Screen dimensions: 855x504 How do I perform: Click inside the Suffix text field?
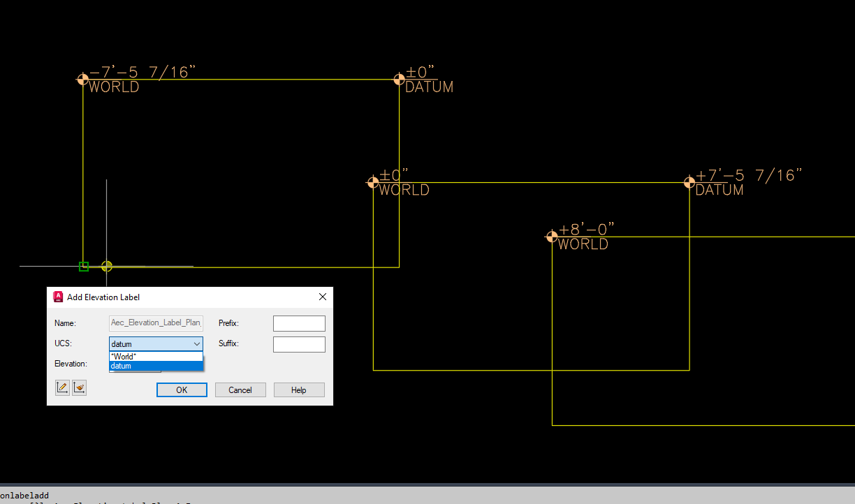(x=299, y=343)
